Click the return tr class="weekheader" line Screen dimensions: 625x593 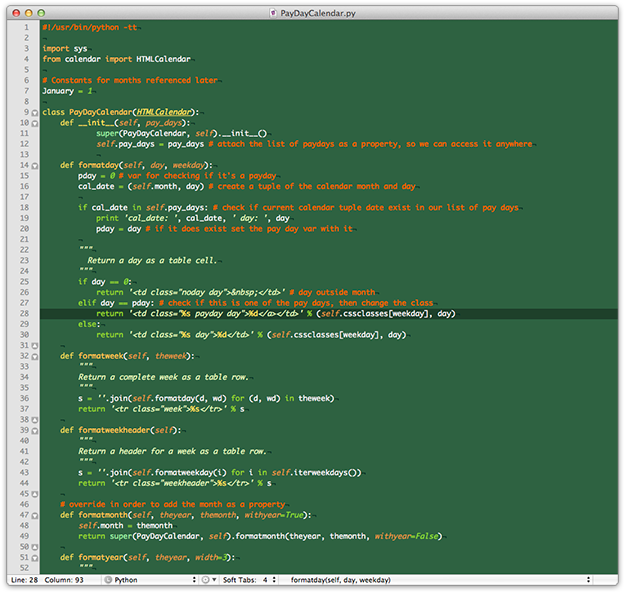click(175, 483)
